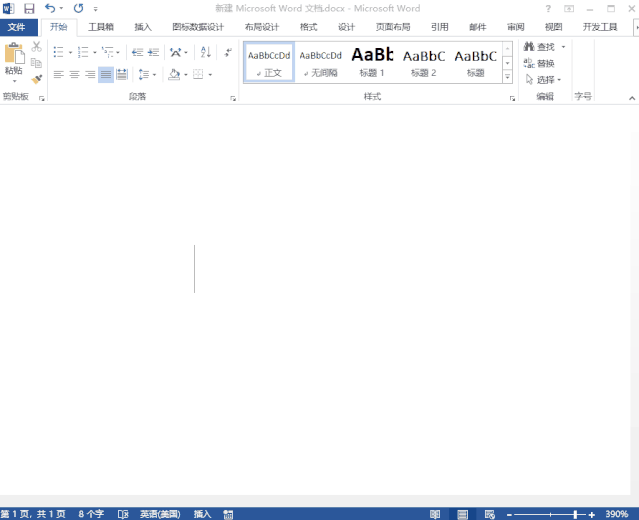Open the undo history dropdown arrow
Viewport: 639px width, 520px height.
click(62, 8)
